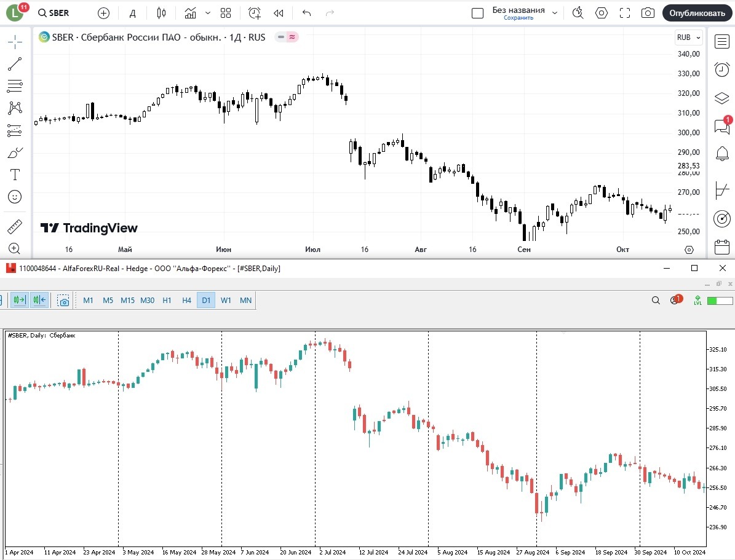Switch MetaTrader chart to H4 timeframe
The image size is (735, 560).
tap(186, 301)
